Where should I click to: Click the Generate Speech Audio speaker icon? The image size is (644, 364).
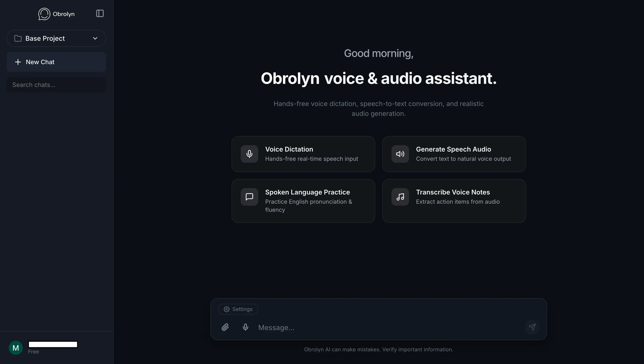coord(400,154)
